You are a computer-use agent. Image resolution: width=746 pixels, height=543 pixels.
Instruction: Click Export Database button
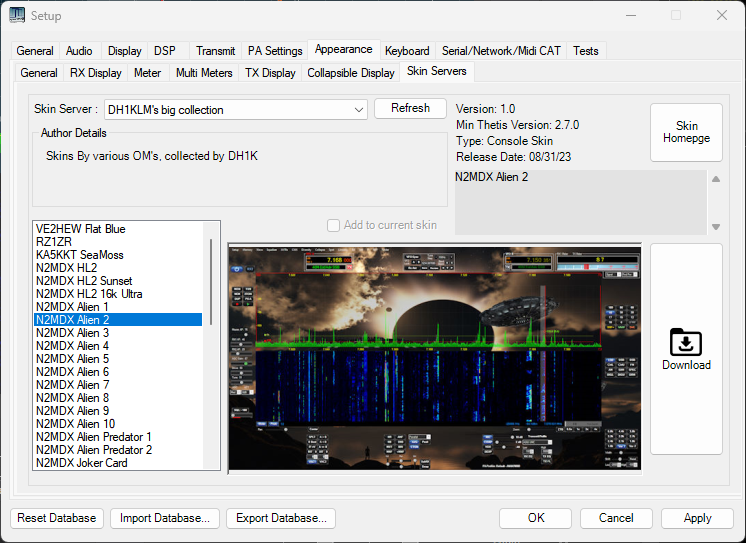coord(281,518)
